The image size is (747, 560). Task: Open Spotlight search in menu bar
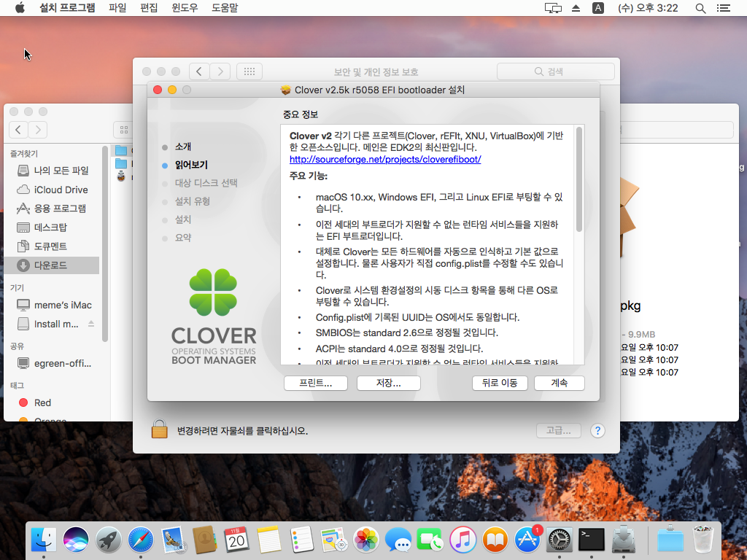pyautogui.click(x=700, y=7)
